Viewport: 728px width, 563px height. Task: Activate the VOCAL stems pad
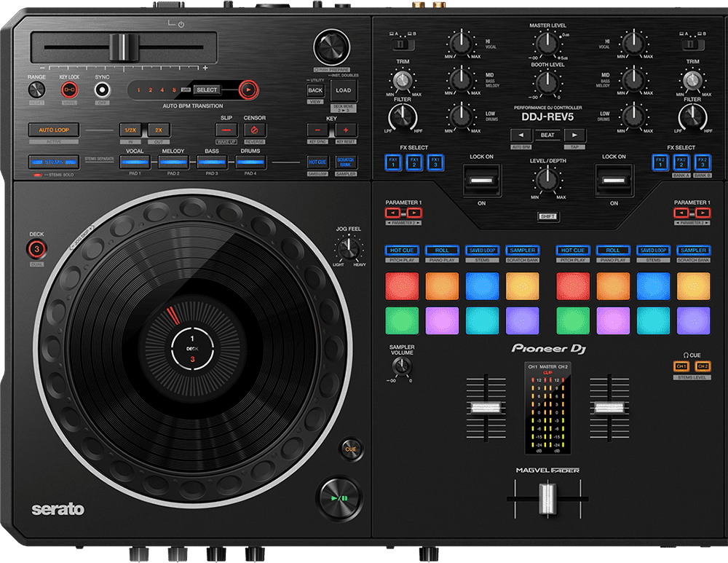(136, 161)
